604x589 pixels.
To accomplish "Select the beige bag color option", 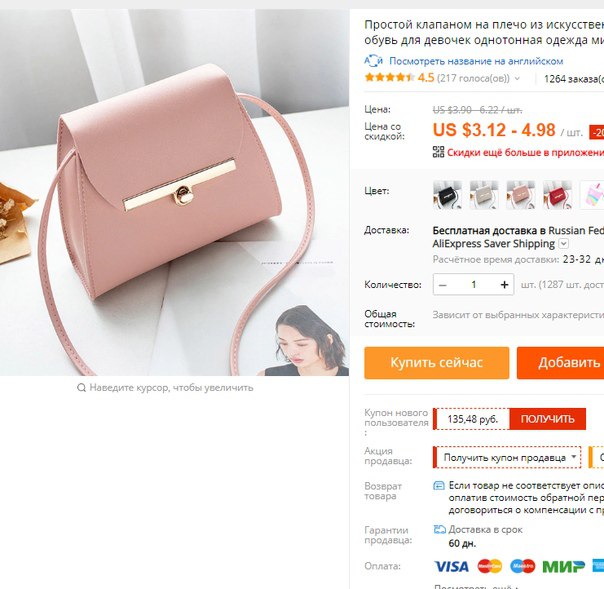I will 484,195.
